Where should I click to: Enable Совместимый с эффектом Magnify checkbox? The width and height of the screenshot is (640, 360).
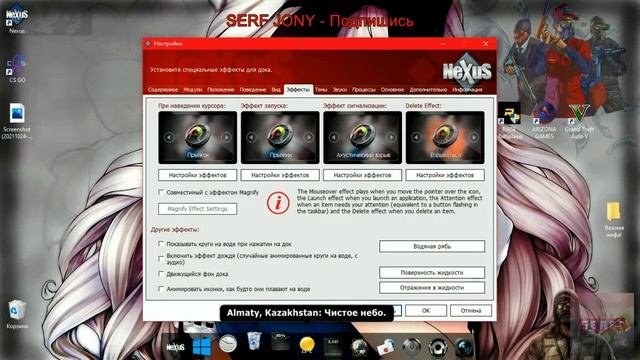tap(161, 192)
